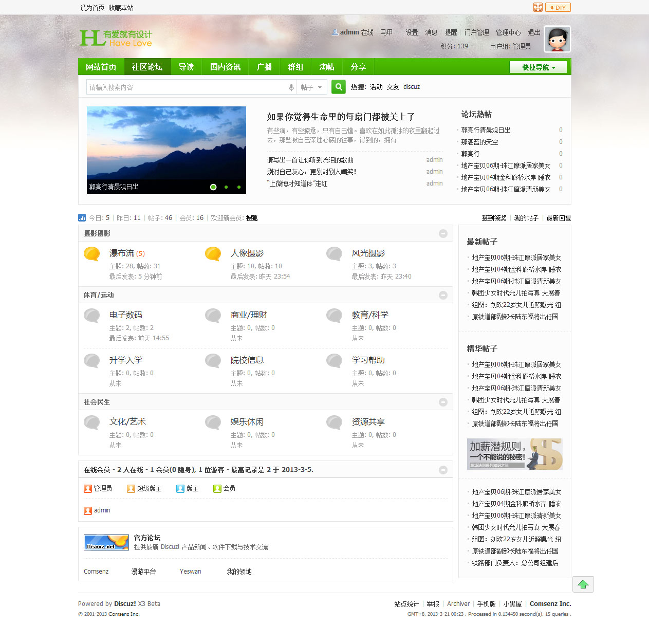Click hot search term 活动
The width and height of the screenshot is (649, 644).
pos(376,87)
